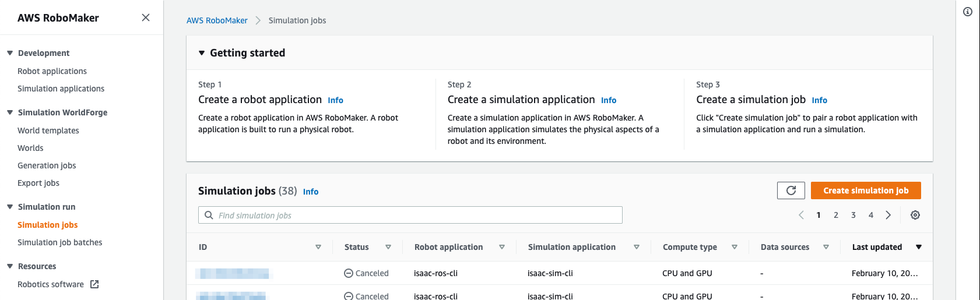Click Simulation jobs breadcrumb text
Image resolution: width=980 pixels, height=300 pixels.
click(x=297, y=20)
